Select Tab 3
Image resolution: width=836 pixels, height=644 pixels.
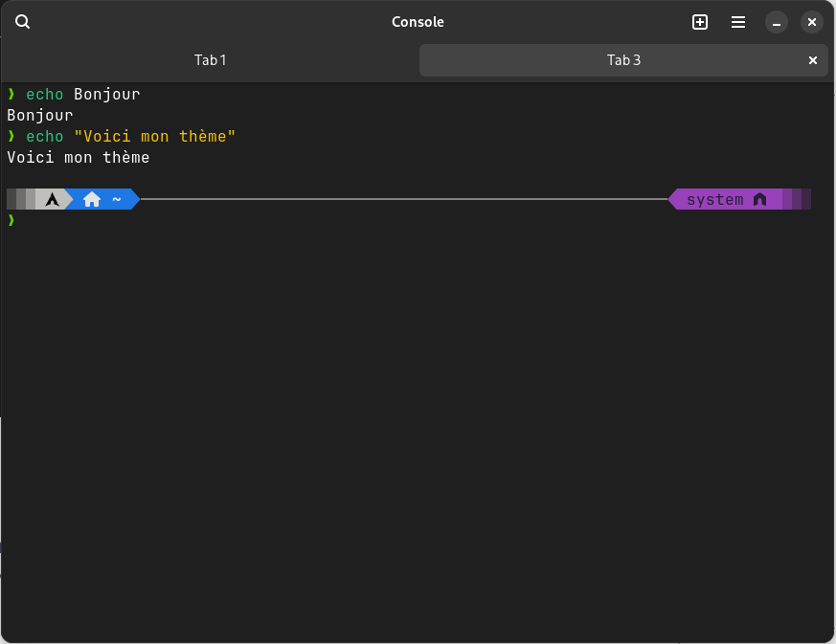[x=623, y=60]
